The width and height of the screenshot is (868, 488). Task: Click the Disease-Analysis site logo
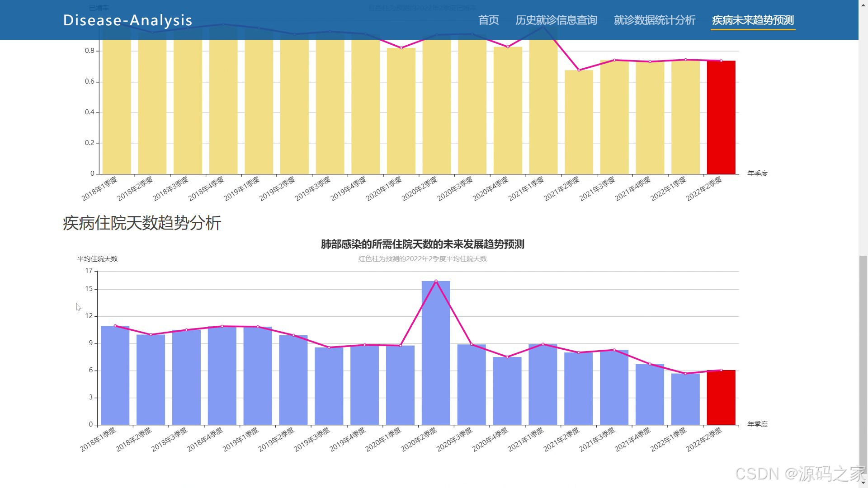coord(128,20)
